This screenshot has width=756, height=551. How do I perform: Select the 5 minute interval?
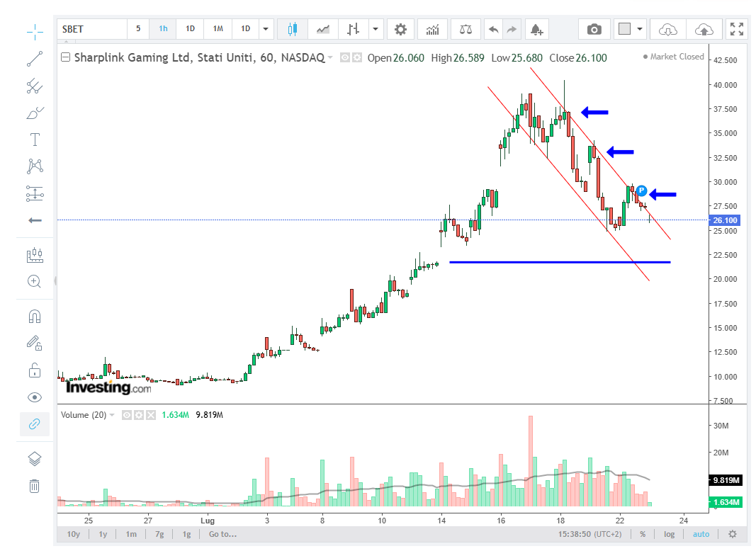click(138, 29)
